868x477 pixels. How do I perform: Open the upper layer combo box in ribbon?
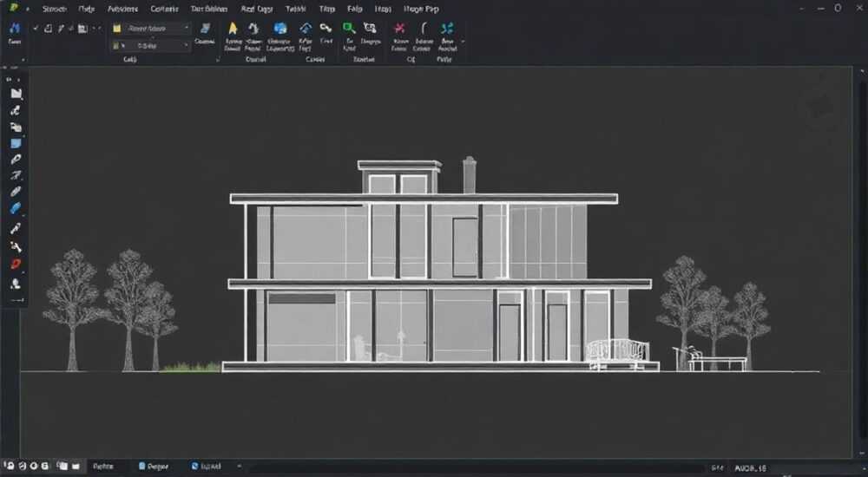coord(151,29)
